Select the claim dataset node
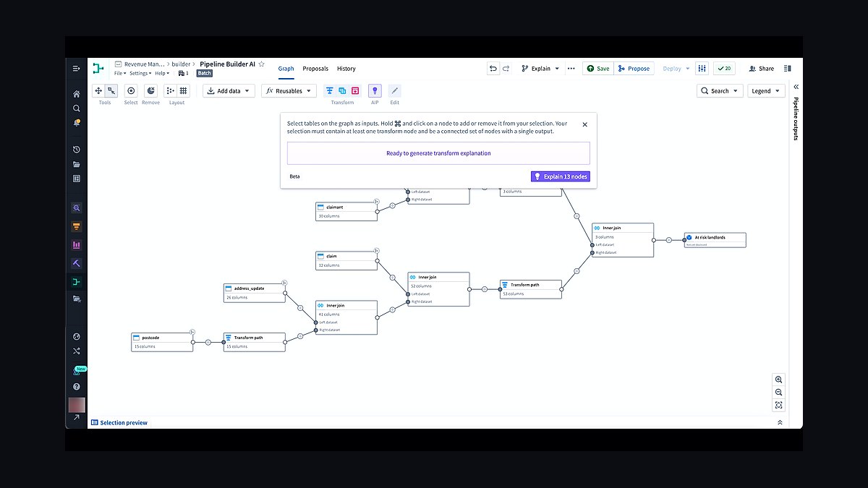The width and height of the screenshot is (868, 488). (x=346, y=260)
